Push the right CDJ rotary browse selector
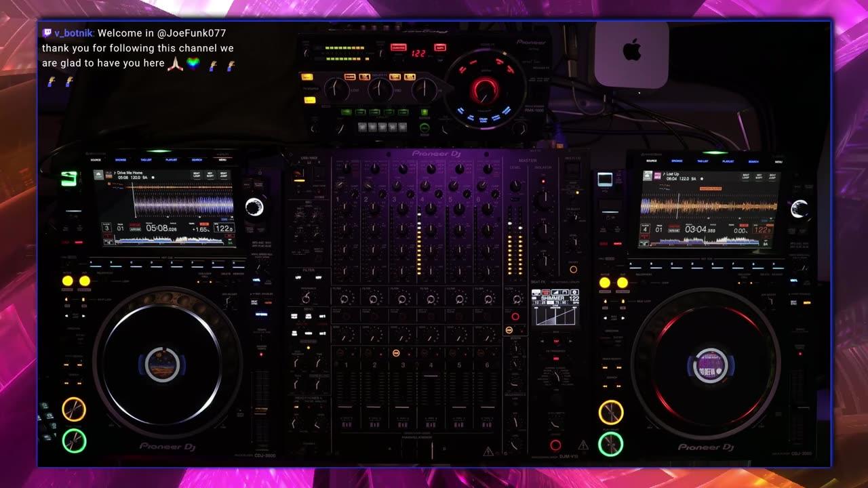The height and width of the screenshot is (488, 868). pyautogui.click(x=800, y=209)
